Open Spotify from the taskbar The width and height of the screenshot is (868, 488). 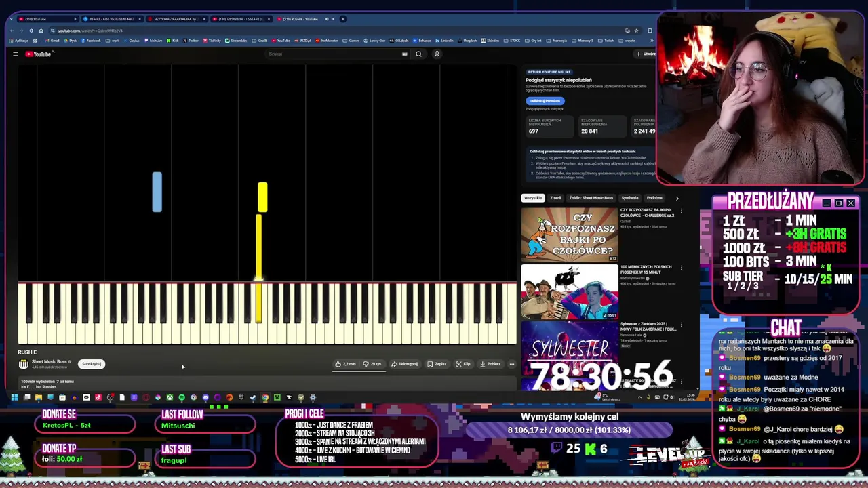tap(182, 397)
